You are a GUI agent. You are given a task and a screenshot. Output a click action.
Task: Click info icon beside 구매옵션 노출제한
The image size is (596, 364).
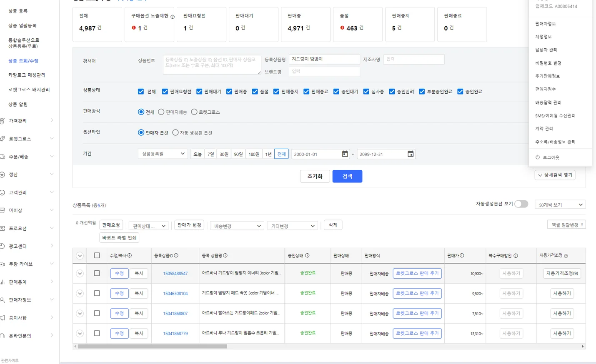tap(173, 17)
